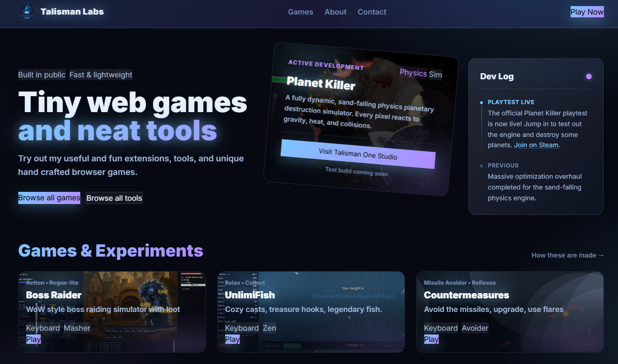Start UnlimiFish via its Play link
Viewport: 618px width, 364px height.
232,339
